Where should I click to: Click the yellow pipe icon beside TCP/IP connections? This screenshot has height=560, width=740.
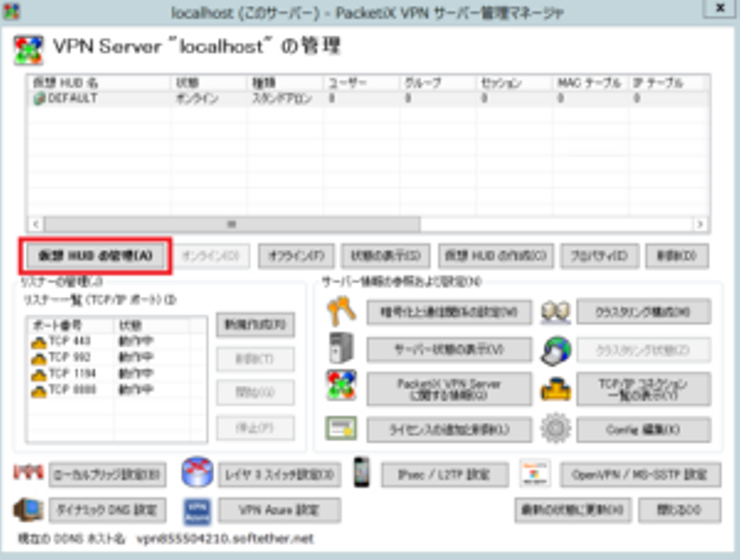(x=556, y=389)
